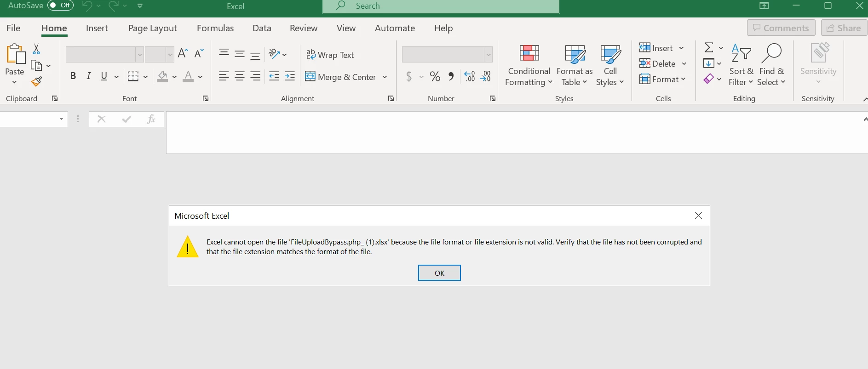Decrease indent in cell
The height and width of the screenshot is (369, 868).
274,76
